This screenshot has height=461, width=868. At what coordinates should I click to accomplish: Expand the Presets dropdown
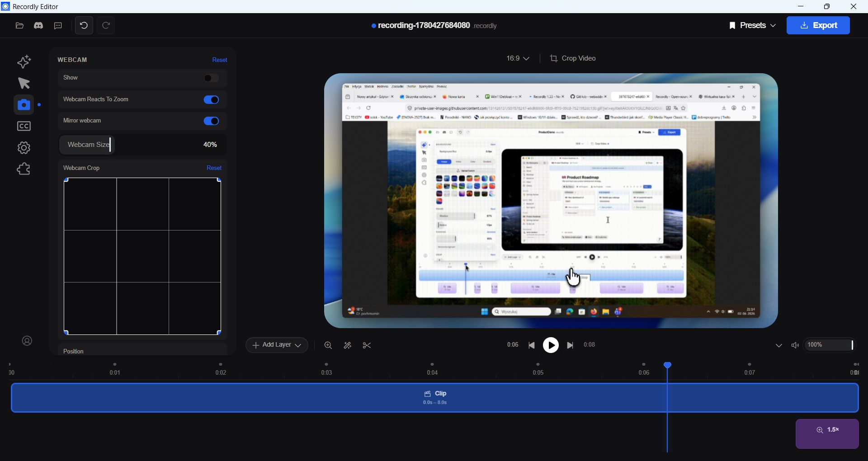click(753, 25)
